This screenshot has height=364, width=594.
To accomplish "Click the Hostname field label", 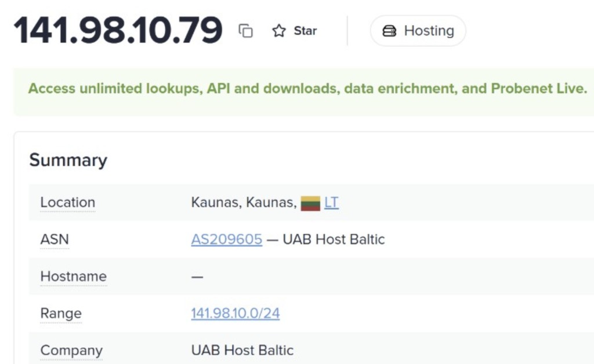I will [x=74, y=276].
